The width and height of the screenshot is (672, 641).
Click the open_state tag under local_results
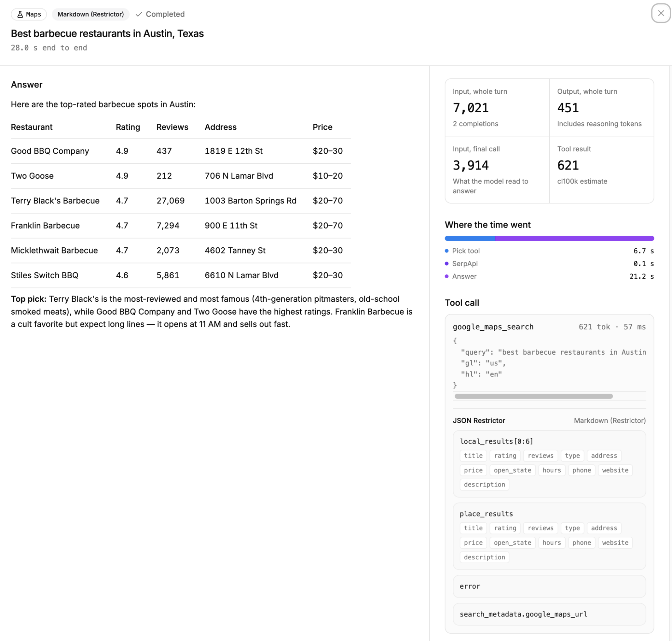(512, 470)
